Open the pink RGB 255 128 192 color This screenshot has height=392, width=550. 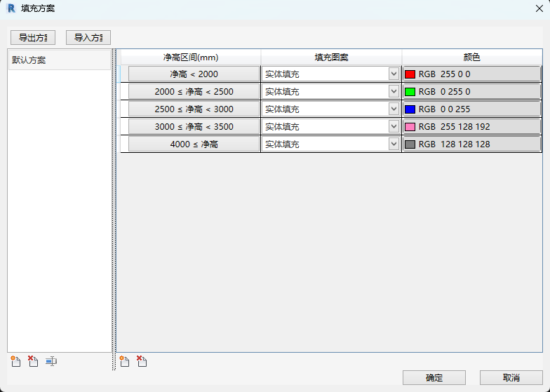point(471,126)
